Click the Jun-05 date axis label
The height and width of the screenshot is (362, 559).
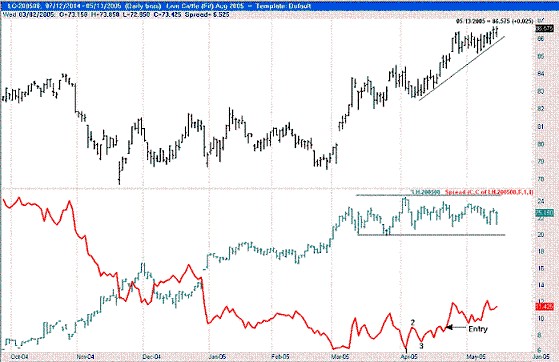pos(541,357)
